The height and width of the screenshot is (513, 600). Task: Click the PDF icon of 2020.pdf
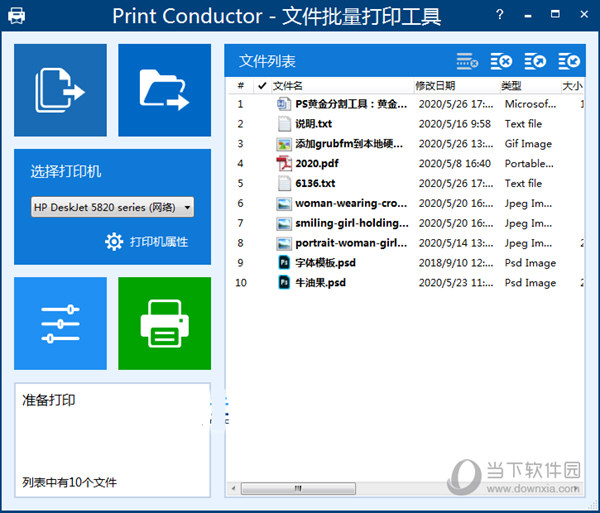click(284, 164)
